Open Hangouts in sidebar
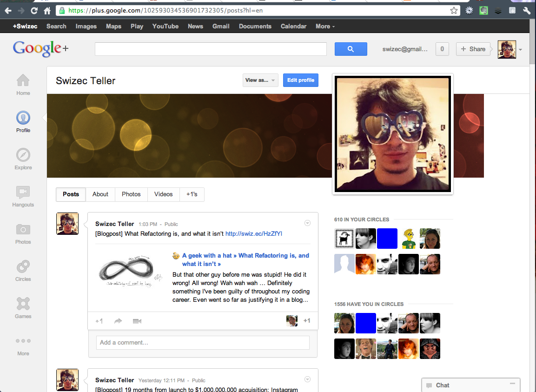The height and width of the screenshot is (392, 536). [x=23, y=197]
